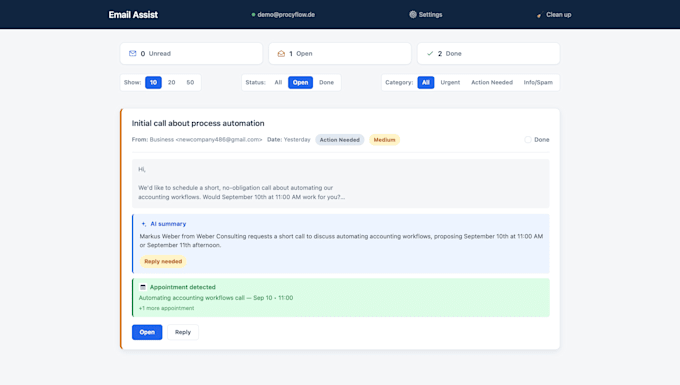Click the Clean up broom icon
Viewport: 680px width, 385px height.
[539, 15]
